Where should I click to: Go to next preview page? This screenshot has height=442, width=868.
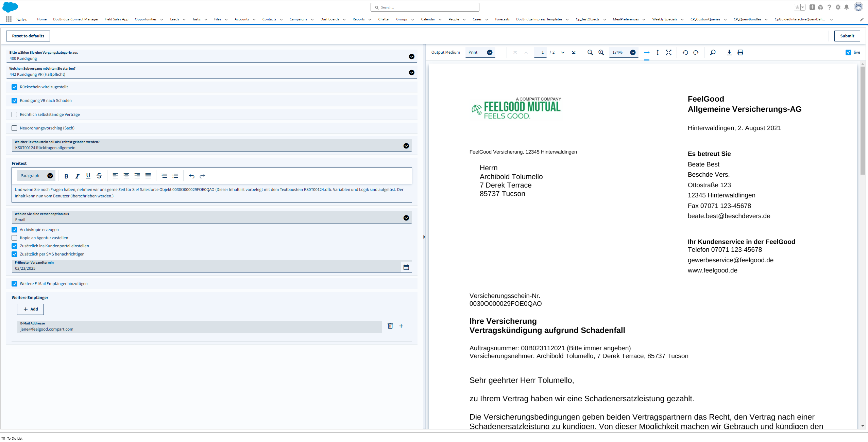coord(563,52)
